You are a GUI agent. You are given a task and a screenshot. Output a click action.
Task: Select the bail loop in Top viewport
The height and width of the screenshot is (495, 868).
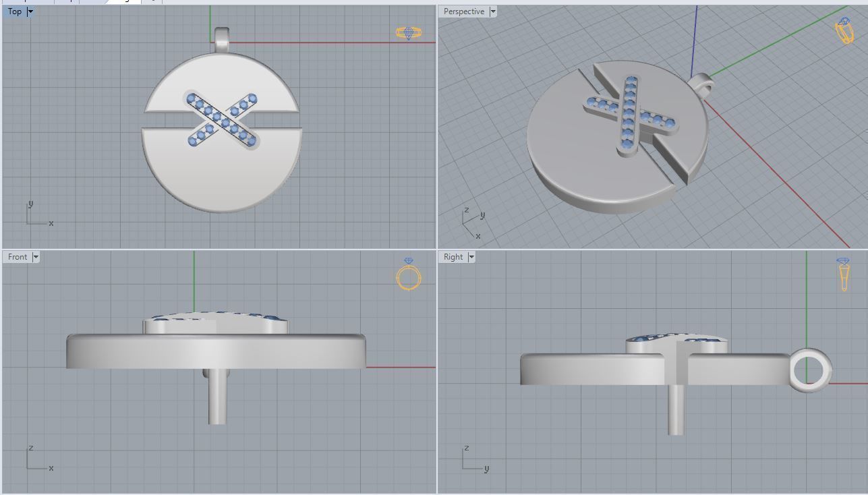pyautogui.click(x=222, y=39)
